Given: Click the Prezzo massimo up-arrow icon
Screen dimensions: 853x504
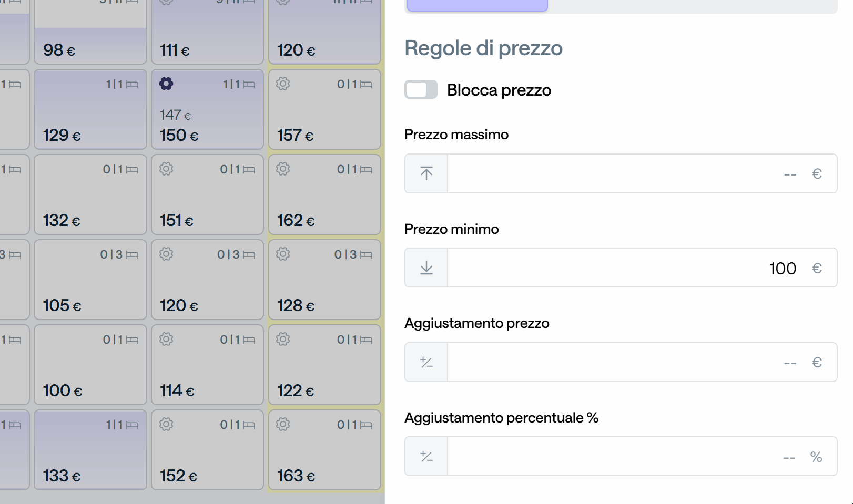Looking at the screenshot, I should point(426,173).
